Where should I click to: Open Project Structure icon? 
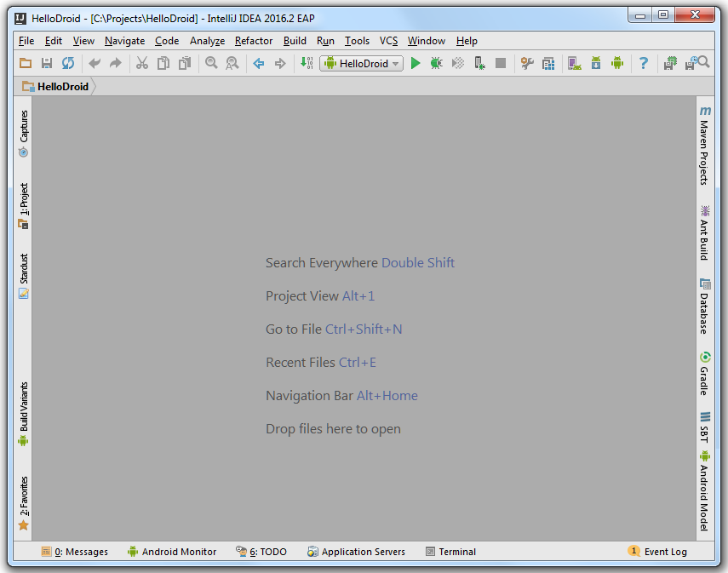point(548,63)
